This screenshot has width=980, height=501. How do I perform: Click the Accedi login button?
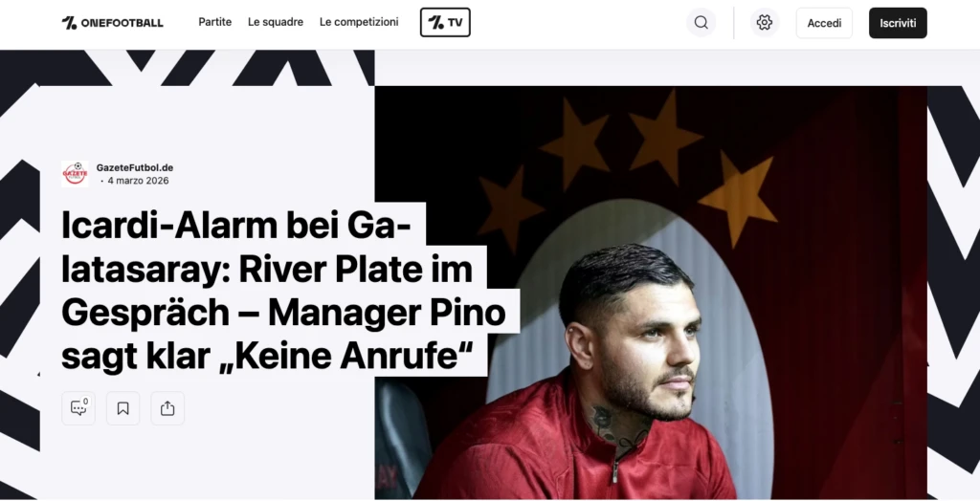pyautogui.click(x=824, y=23)
